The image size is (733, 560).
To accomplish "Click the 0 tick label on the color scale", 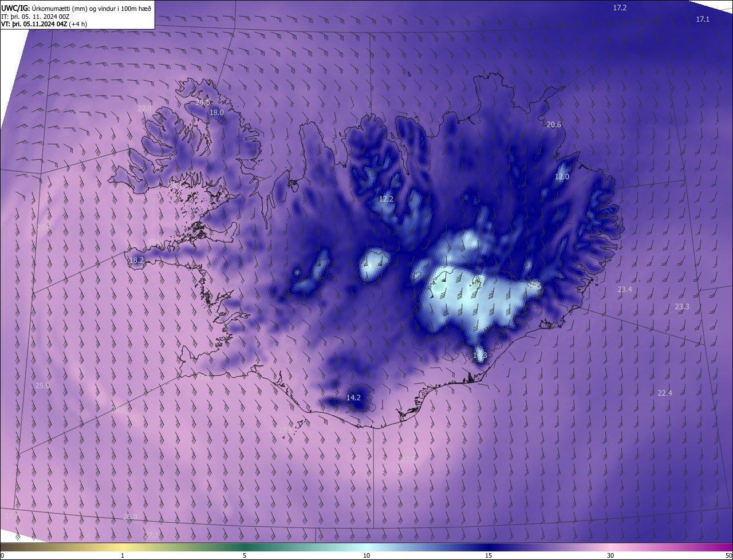I will (x=2, y=555).
